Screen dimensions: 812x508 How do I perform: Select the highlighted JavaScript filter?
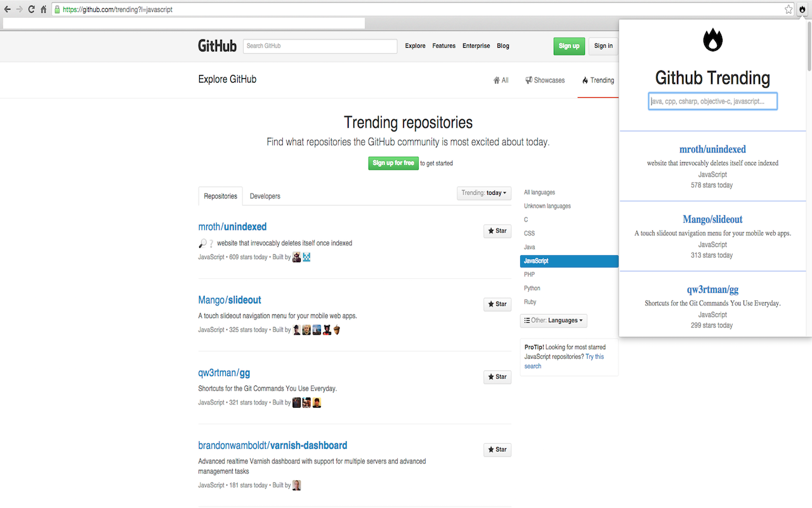pos(569,261)
